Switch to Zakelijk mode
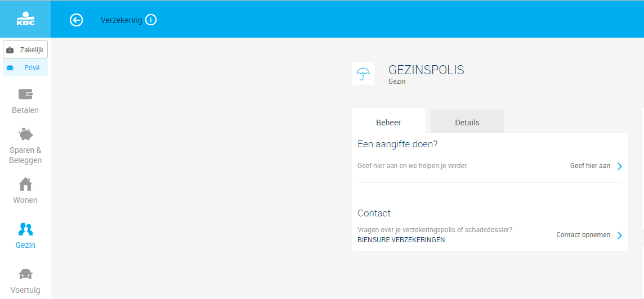Image resolution: width=644 pixels, height=299 pixels. [x=25, y=49]
